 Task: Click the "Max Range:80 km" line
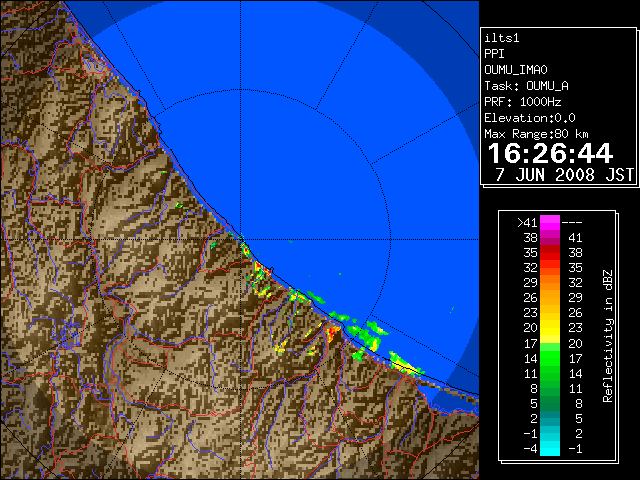(x=536, y=134)
